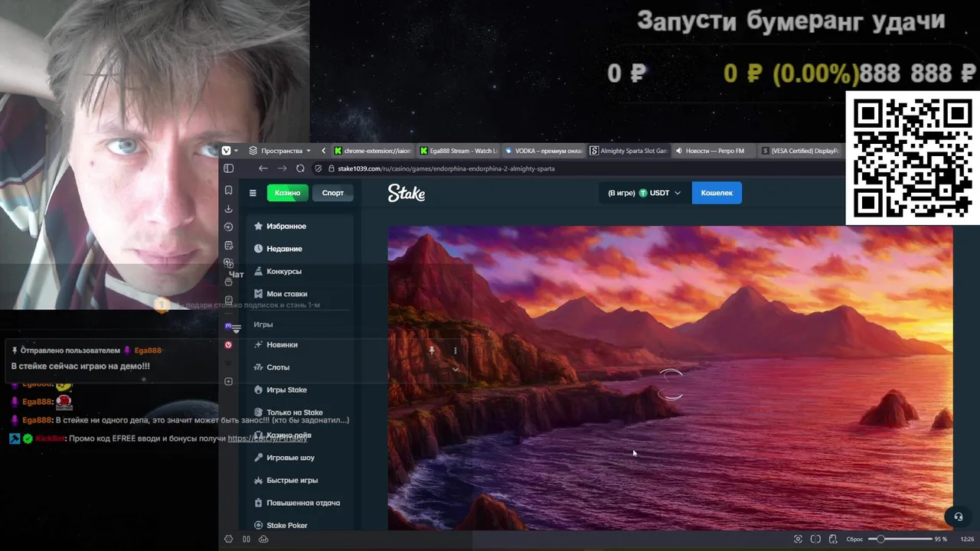This screenshot has width=980, height=551.
Task: Open Bookmarks panel in sidebar
Action: click(x=228, y=191)
